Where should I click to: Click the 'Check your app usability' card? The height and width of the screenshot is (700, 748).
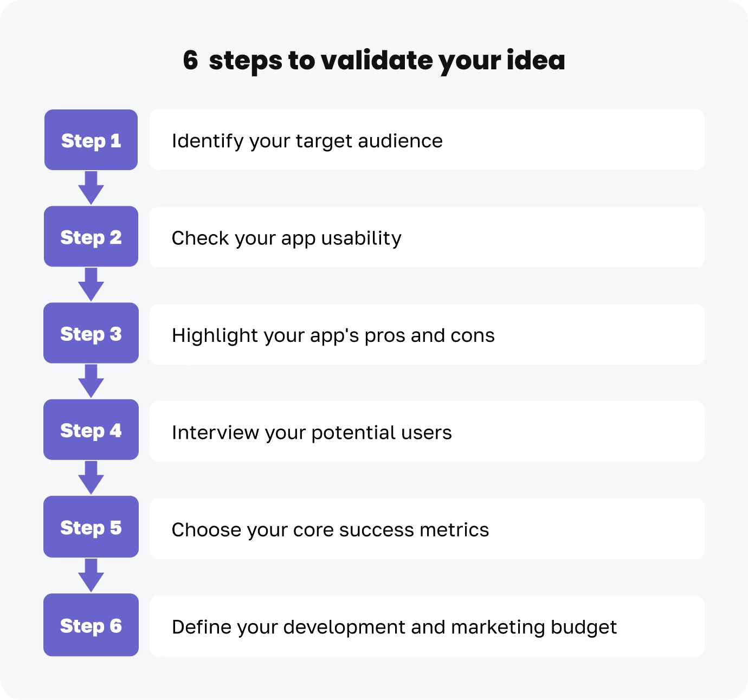click(427, 237)
